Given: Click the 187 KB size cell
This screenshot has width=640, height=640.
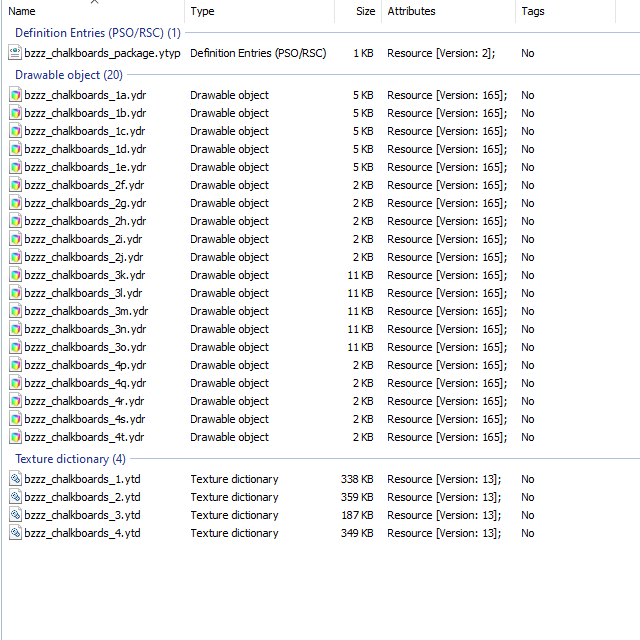Looking at the screenshot, I should [x=357, y=515].
